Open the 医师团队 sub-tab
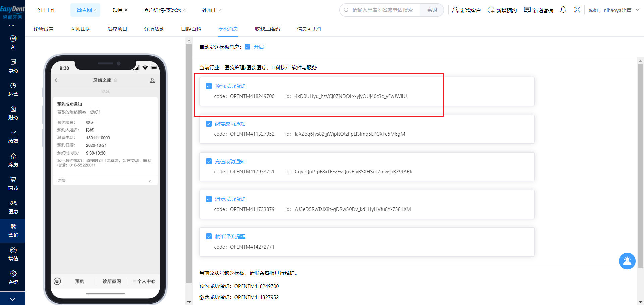Image resolution: width=644 pixels, height=305 pixels. coord(80,29)
